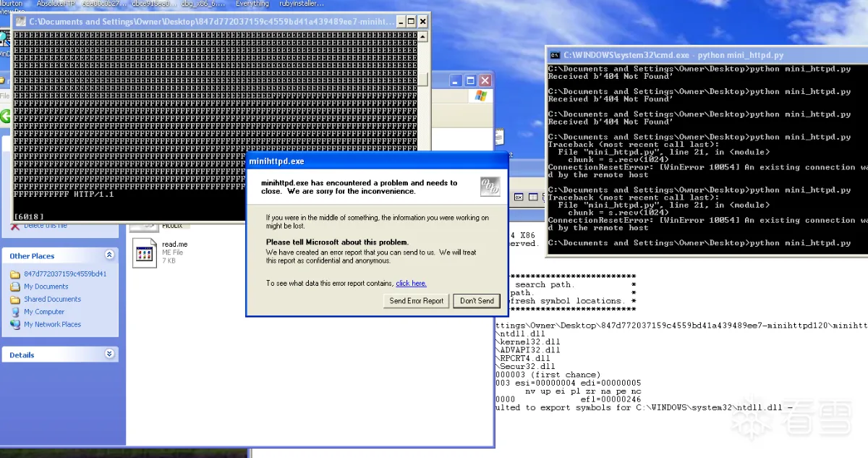Click the cmd.exe python mini_httpd.py title bar
Screen dimensions: 868x458
pyautogui.click(x=707, y=55)
